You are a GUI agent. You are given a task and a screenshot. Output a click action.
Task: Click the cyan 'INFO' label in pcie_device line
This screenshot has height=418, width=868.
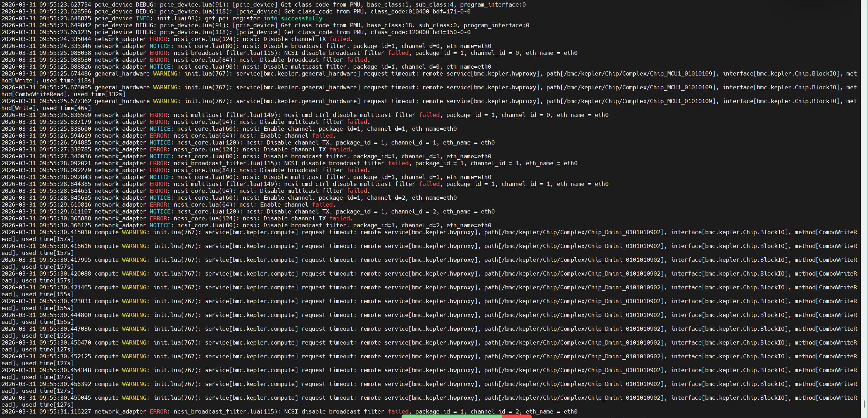pyautogui.click(x=142, y=18)
